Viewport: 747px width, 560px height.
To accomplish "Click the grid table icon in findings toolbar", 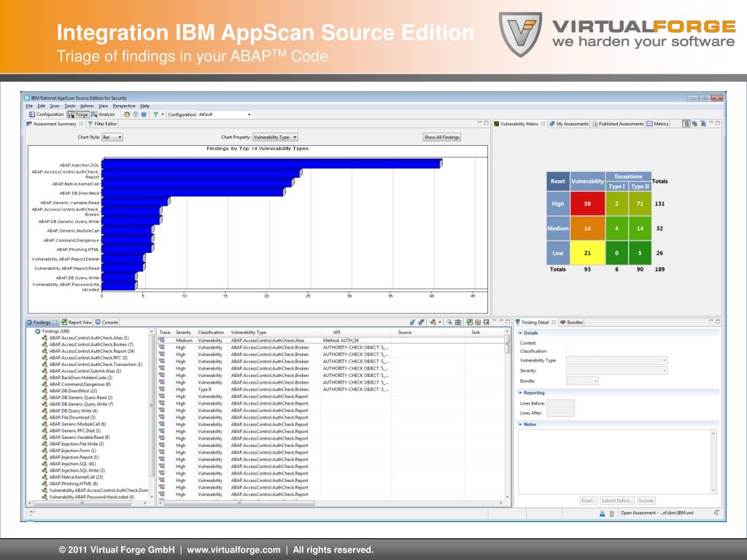I will coord(458,322).
